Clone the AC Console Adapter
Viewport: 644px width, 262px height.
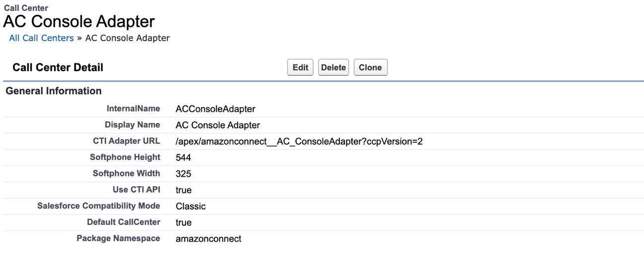[370, 67]
